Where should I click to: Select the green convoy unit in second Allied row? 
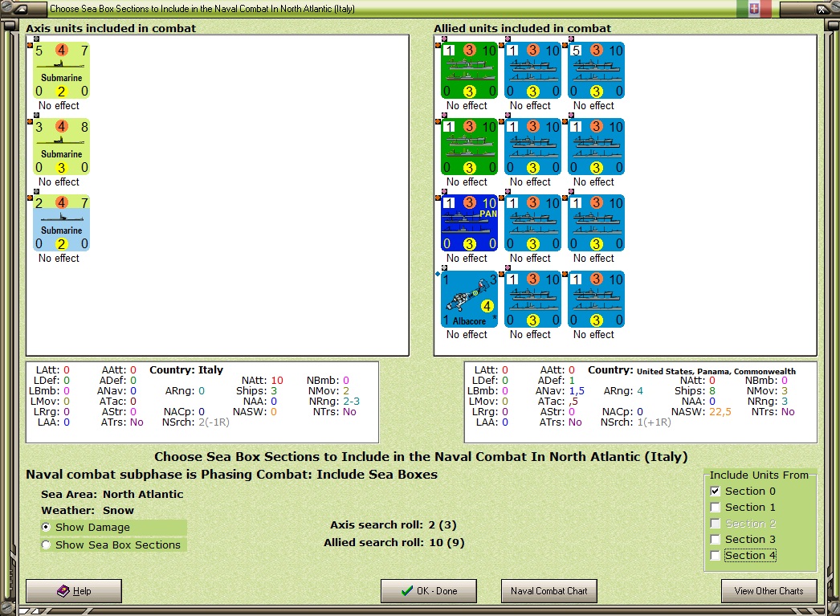click(469, 146)
